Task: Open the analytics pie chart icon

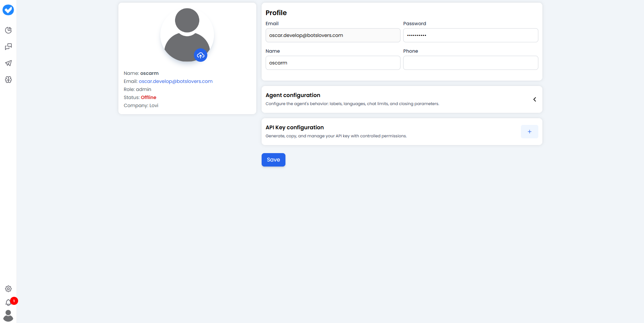Action: coord(8,30)
